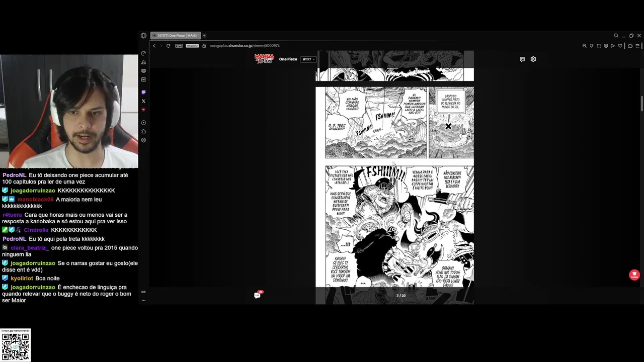Click username manoblack06 in chat
The height and width of the screenshot is (362, 644).
(x=35, y=200)
